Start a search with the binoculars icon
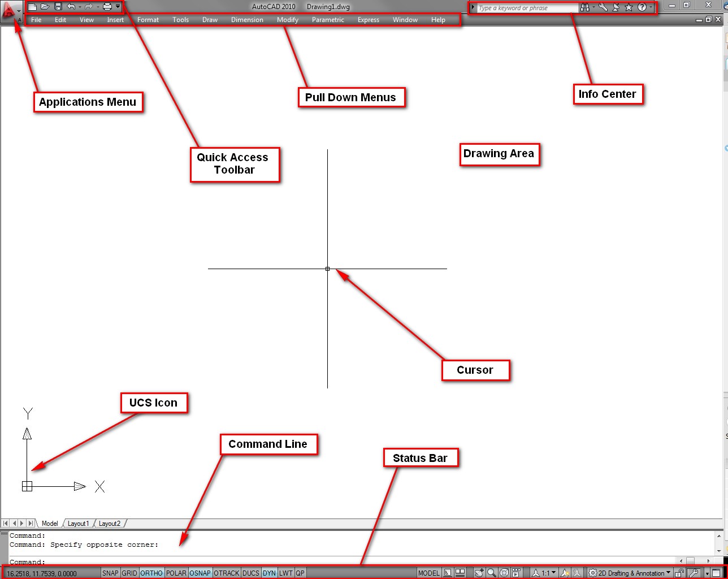Screen dimensions: 728x579 [585, 7]
